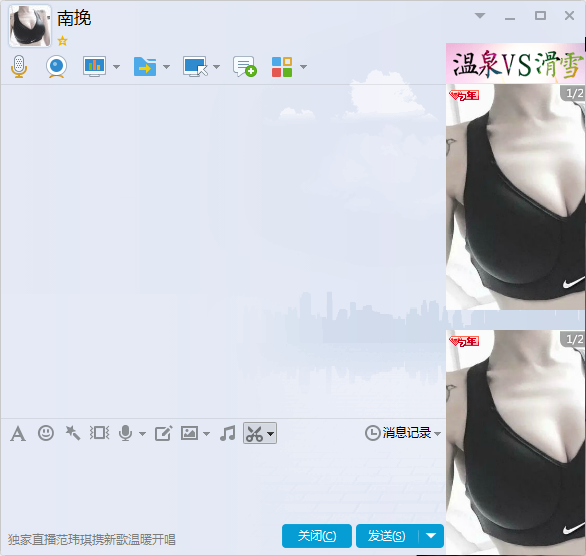
Task: Click the upper photo's red badge icon
Action: 464,96
